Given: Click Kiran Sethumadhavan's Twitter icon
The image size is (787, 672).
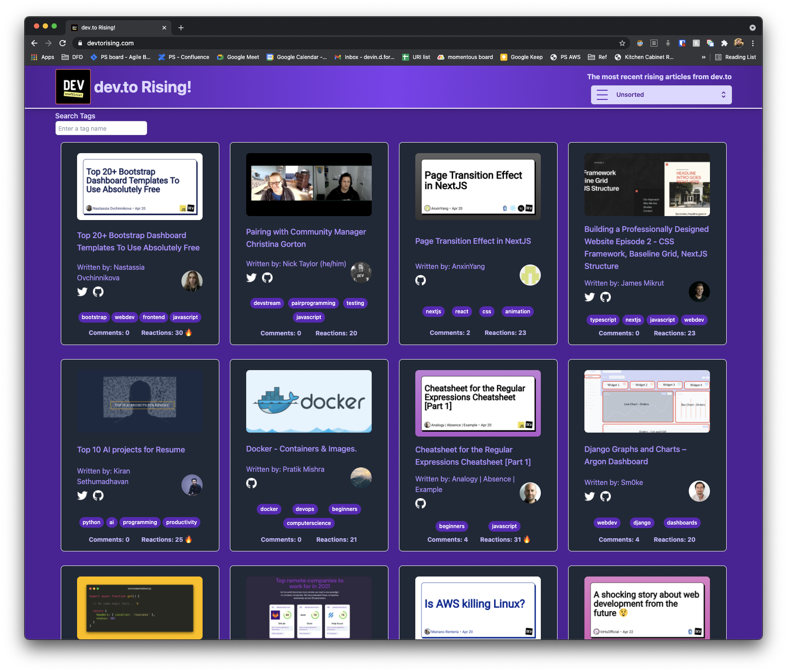Looking at the screenshot, I should (x=82, y=495).
